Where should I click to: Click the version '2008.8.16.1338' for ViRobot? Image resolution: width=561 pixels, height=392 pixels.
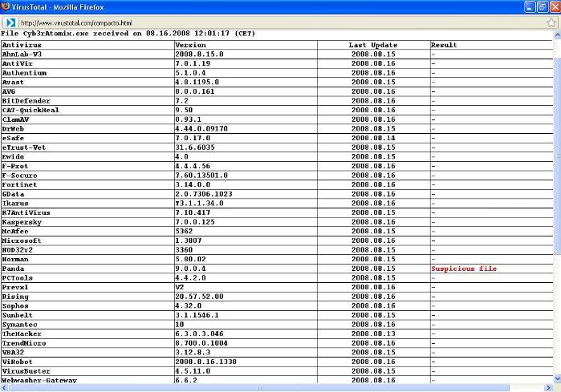click(x=205, y=362)
